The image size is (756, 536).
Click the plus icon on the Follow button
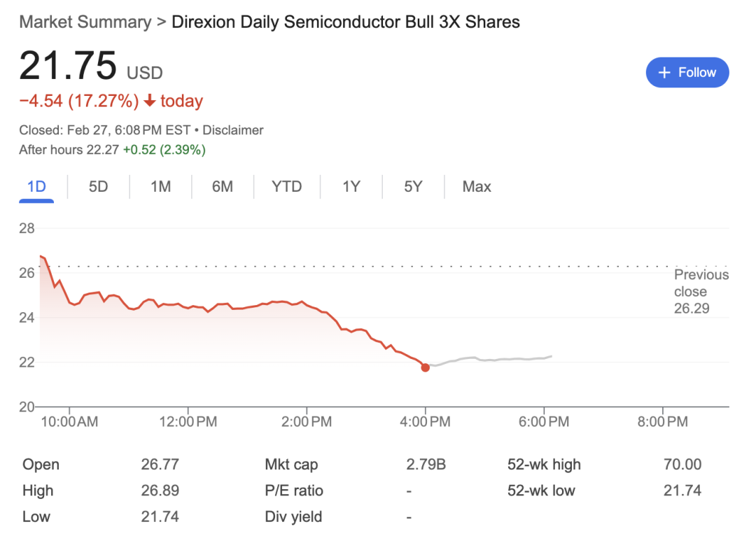point(664,72)
